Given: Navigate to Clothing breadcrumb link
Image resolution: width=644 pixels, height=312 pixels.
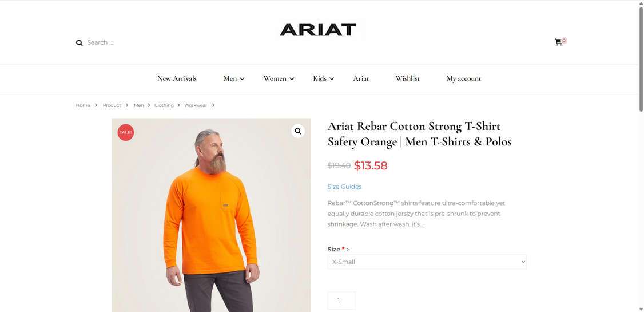Looking at the screenshot, I should (x=164, y=106).
